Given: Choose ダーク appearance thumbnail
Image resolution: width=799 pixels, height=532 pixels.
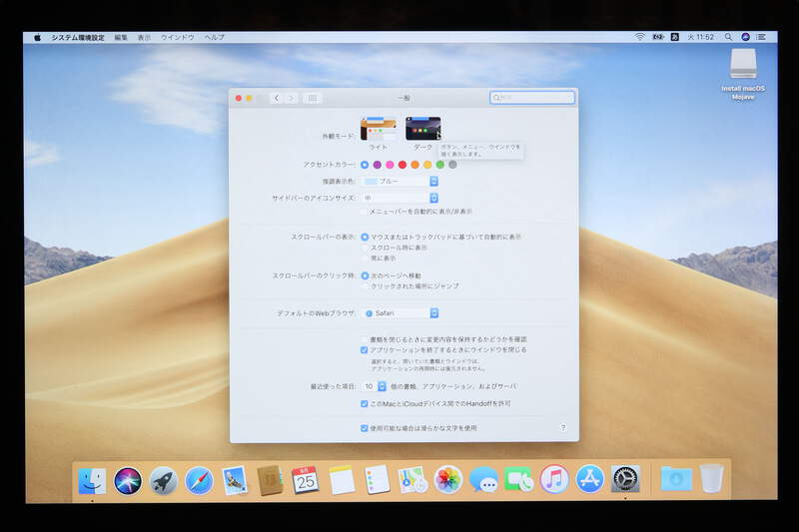Looking at the screenshot, I should (x=422, y=129).
